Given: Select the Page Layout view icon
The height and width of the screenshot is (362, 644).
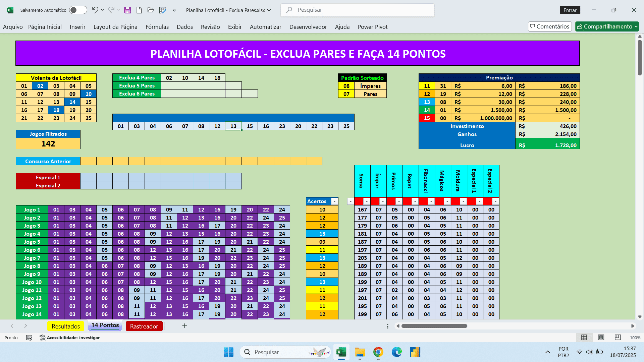Looking at the screenshot, I should (601, 338).
